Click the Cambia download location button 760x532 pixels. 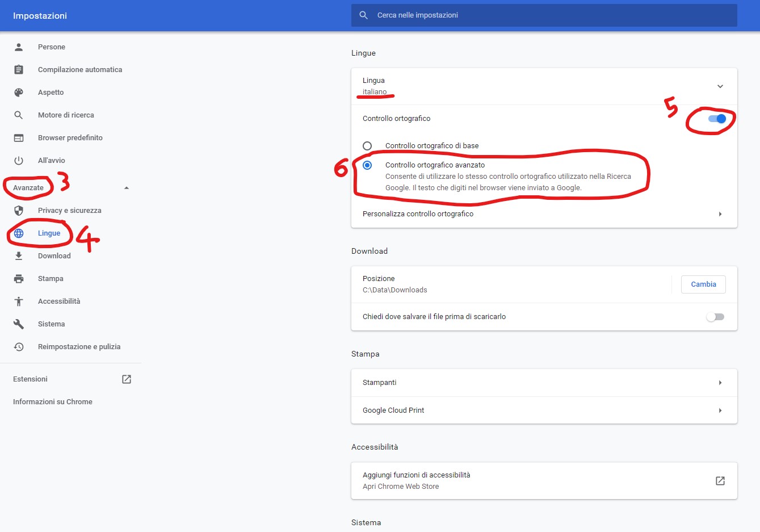703,284
